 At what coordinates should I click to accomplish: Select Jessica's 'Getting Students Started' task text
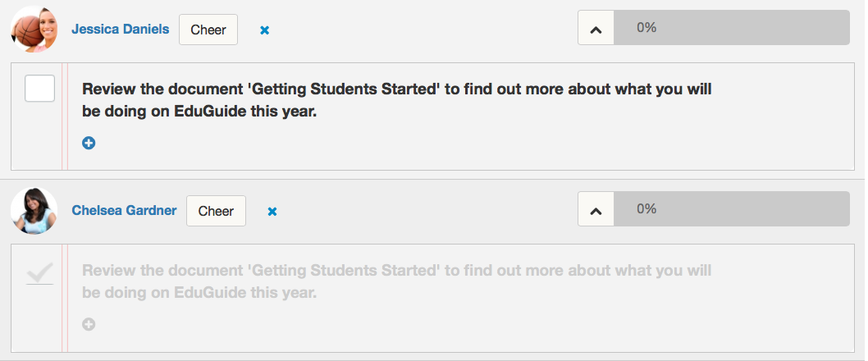coord(397,100)
